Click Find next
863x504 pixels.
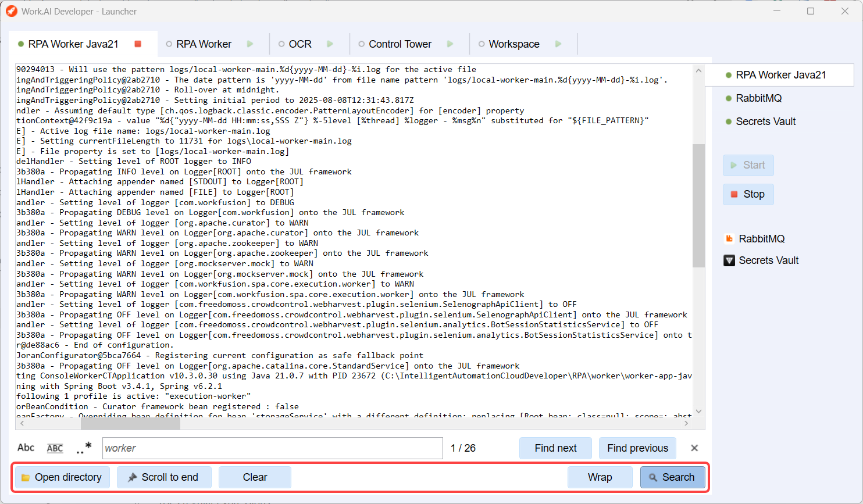pos(555,448)
